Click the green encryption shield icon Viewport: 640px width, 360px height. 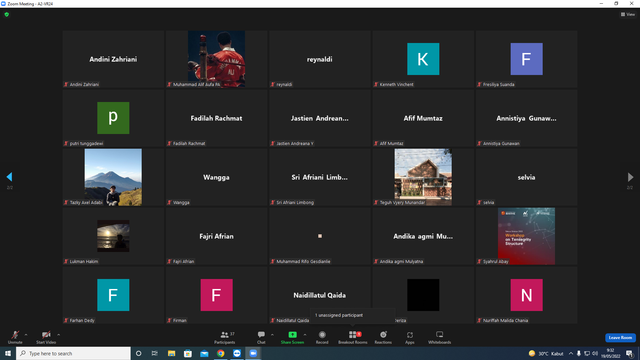[7, 14]
